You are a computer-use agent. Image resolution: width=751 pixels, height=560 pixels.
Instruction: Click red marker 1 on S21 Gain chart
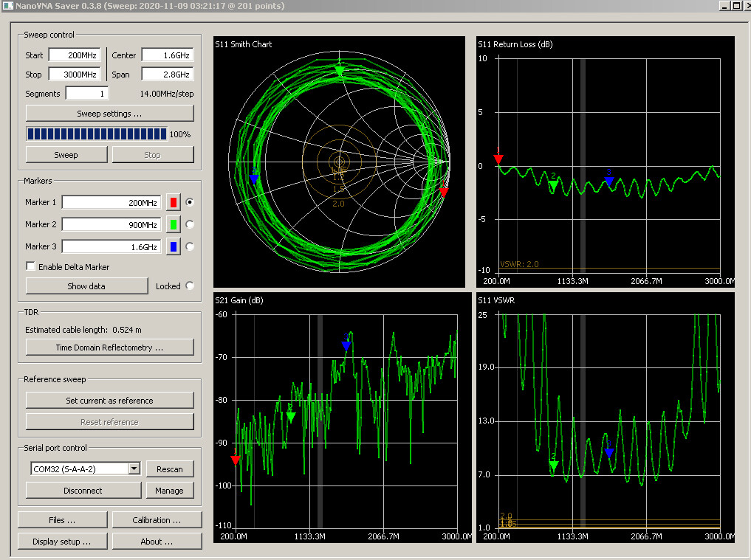(235, 460)
